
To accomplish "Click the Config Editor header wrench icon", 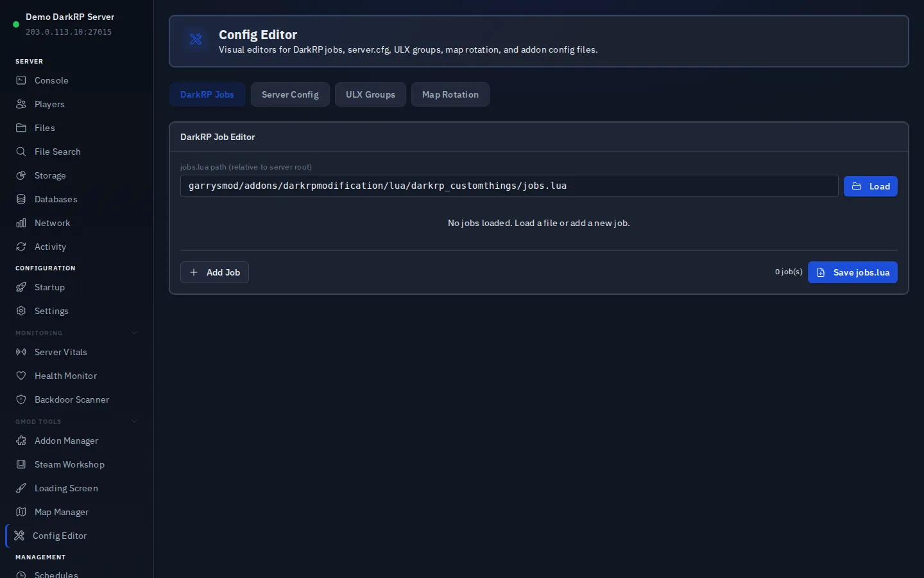I will (x=196, y=39).
